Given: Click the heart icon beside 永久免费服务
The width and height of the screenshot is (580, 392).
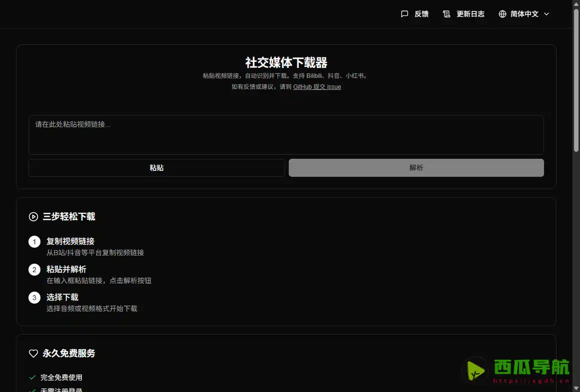Looking at the screenshot, I should click(x=33, y=353).
